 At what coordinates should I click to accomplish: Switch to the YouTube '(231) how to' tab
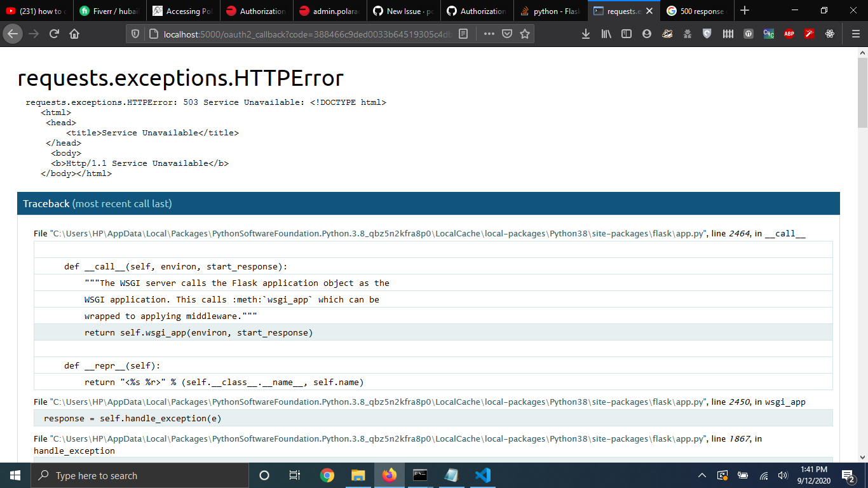click(x=37, y=11)
